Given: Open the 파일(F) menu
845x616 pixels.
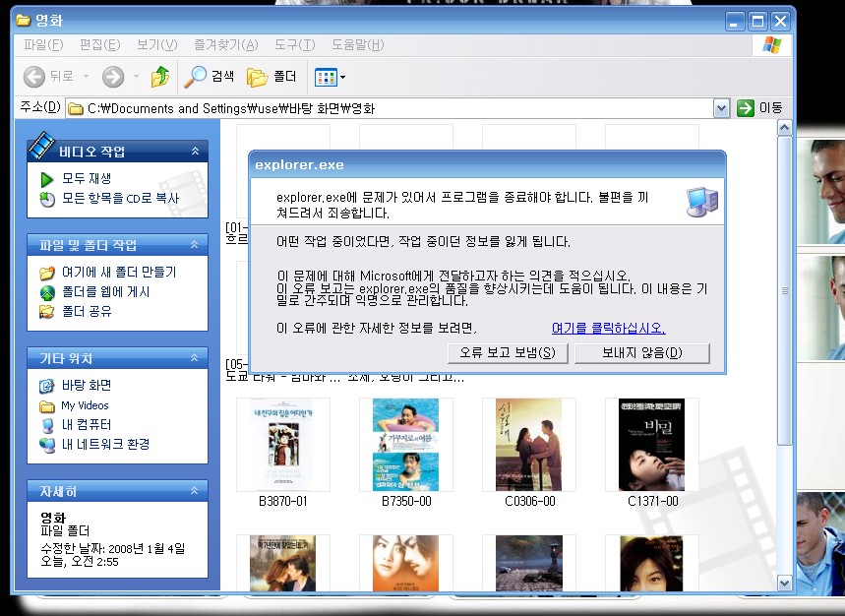Looking at the screenshot, I should [43, 44].
